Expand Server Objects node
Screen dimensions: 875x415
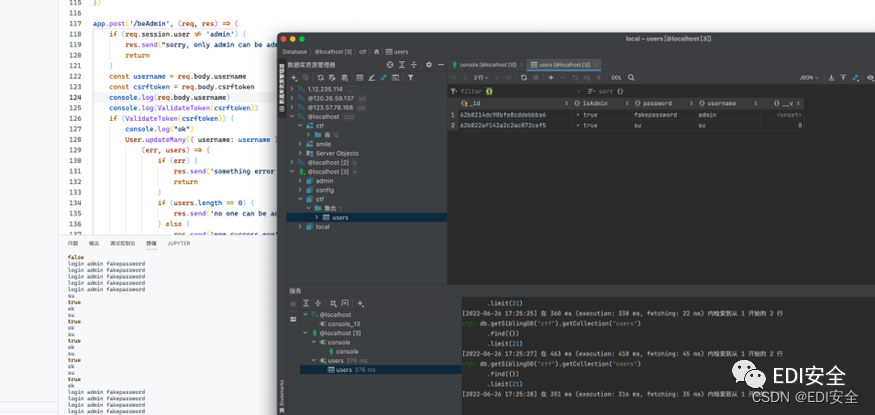click(300, 153)
